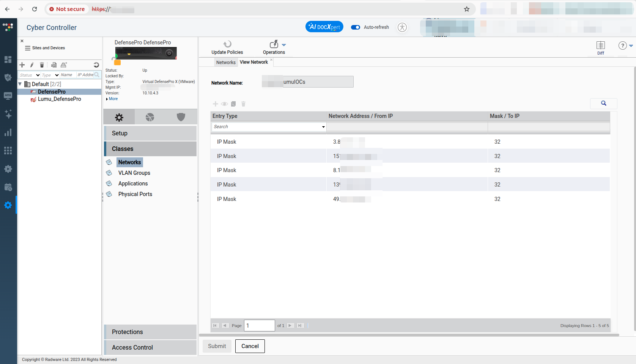Click the Cancel button
The image size is (636, 364).
pyautogui.click(x=250, y=346)
